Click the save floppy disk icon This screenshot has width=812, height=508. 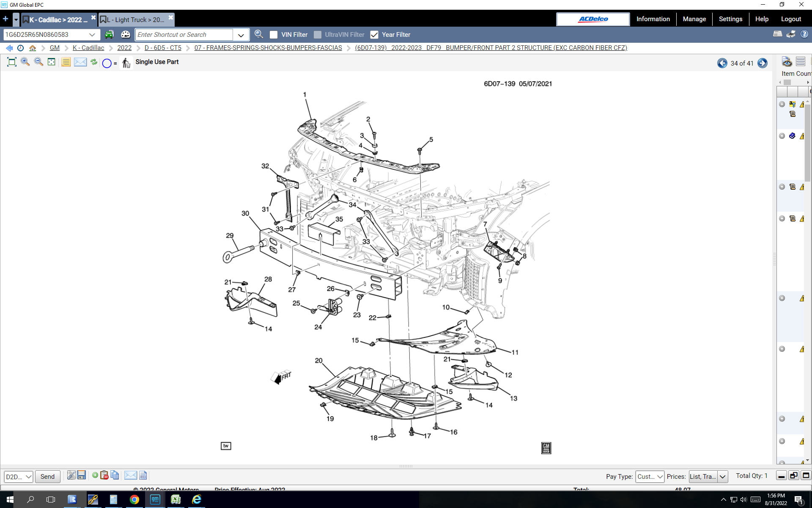(82, 475)
